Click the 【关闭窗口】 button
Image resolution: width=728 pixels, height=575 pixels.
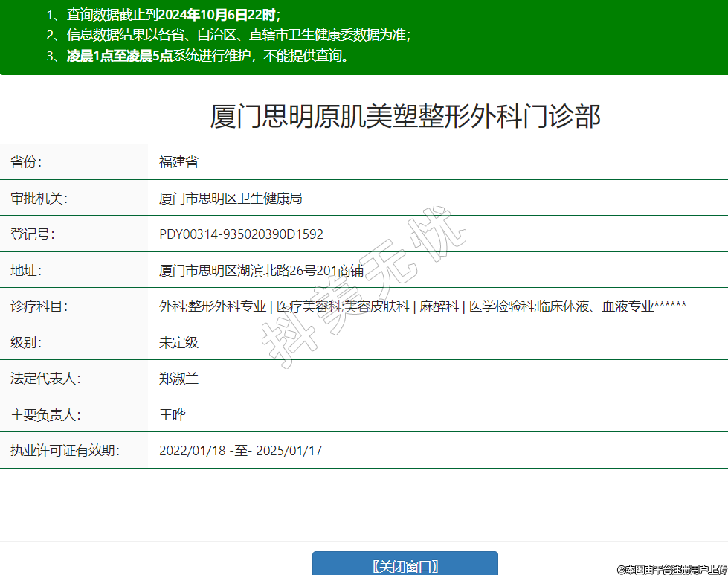(x=405, y=565)
